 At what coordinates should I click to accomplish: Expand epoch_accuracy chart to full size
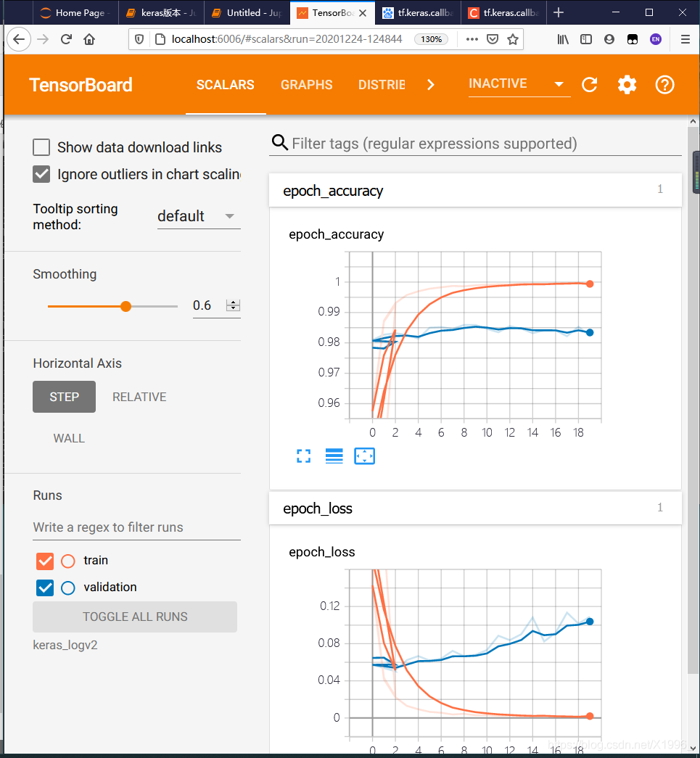(x=304, y=456)
